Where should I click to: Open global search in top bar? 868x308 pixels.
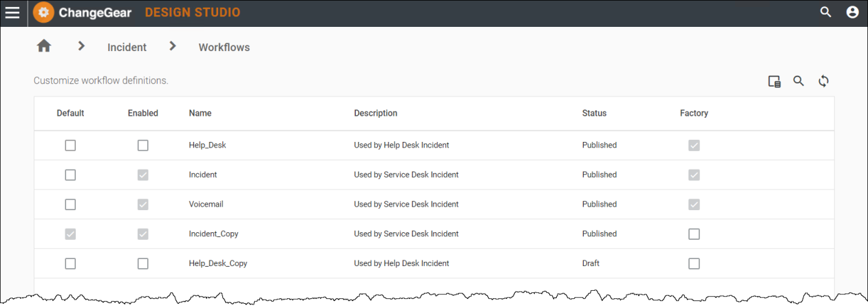point(826,12)
